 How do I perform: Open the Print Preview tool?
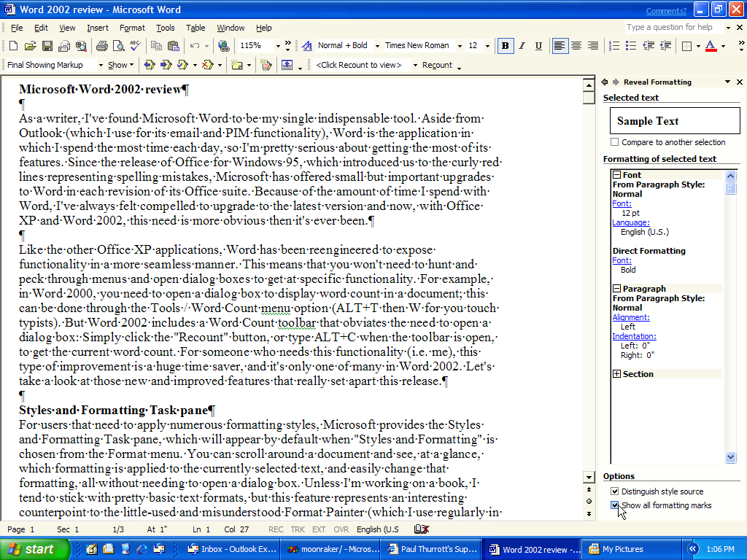click(x=117, y=46)
